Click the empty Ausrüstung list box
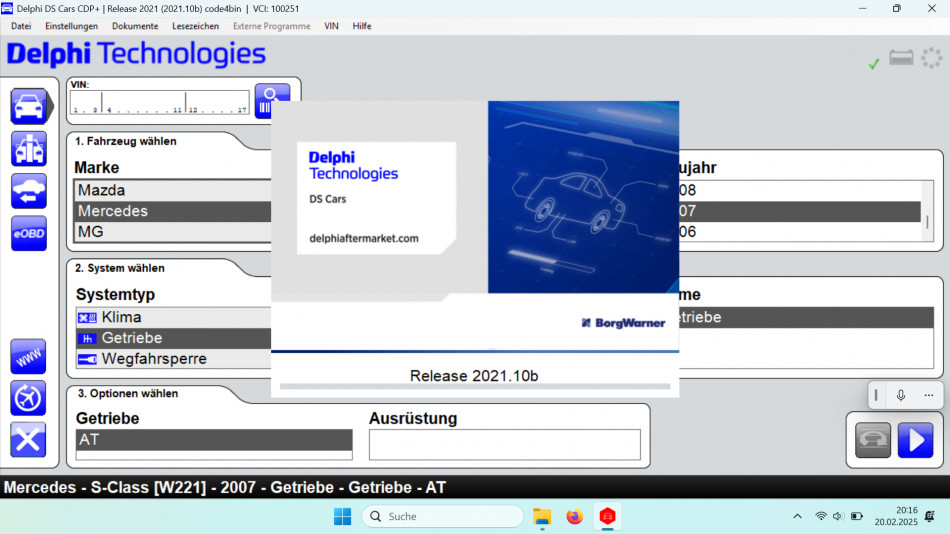Screen dimensions: 950x534 pos(505,444)
